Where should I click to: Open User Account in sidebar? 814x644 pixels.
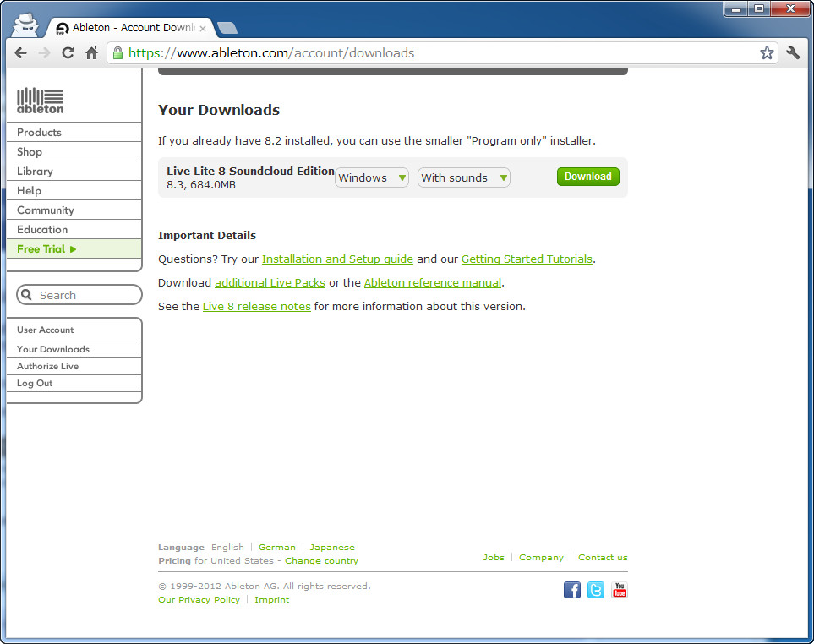74,330
